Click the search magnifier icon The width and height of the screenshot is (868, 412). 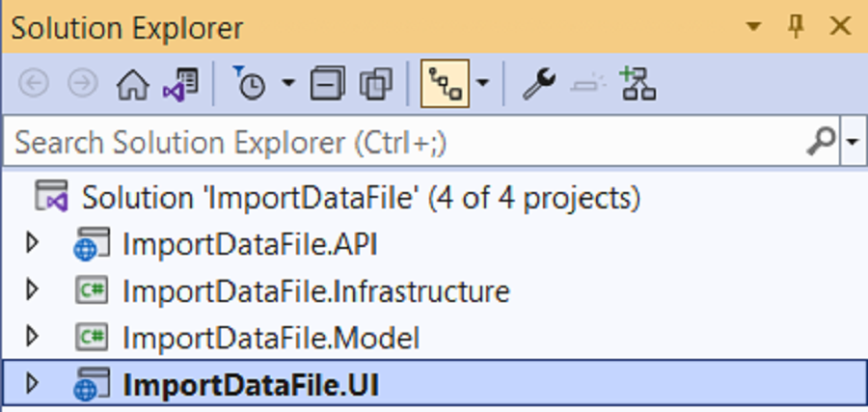[x=820, y=142]
